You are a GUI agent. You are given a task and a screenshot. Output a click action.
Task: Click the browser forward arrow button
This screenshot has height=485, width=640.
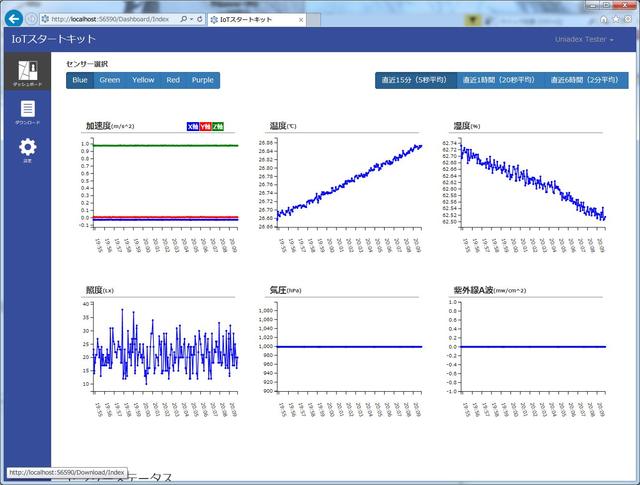coord(31,19)
